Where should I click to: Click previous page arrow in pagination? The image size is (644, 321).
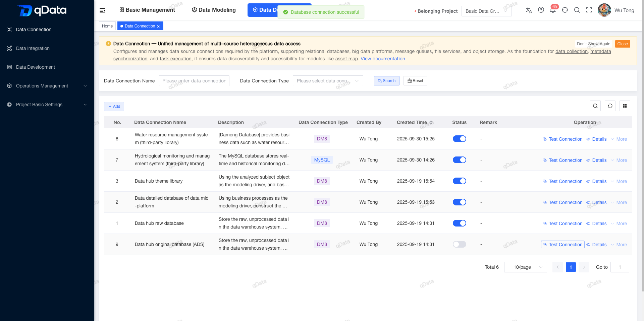557,267
